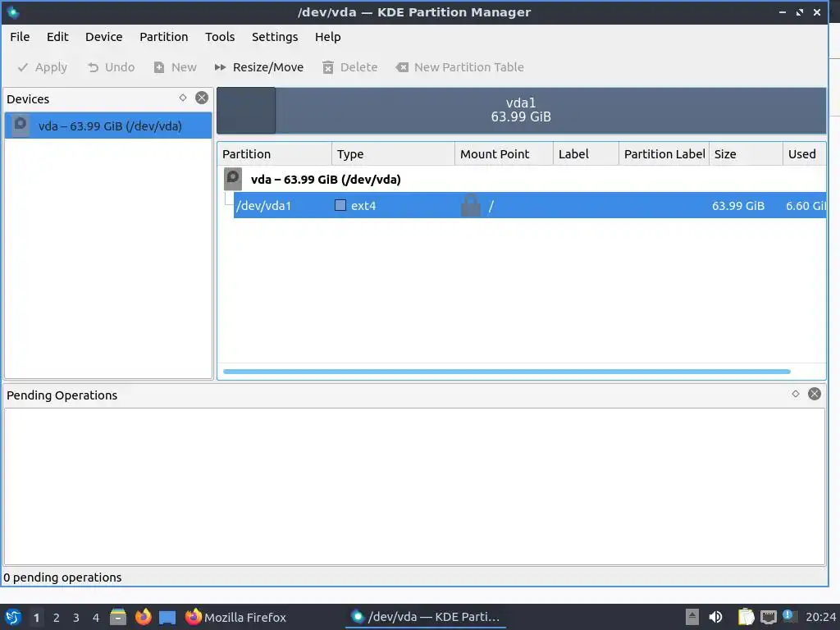Sort by Mount Point column header
Viewport: 840px width, 630px height.
coord(504,154)
